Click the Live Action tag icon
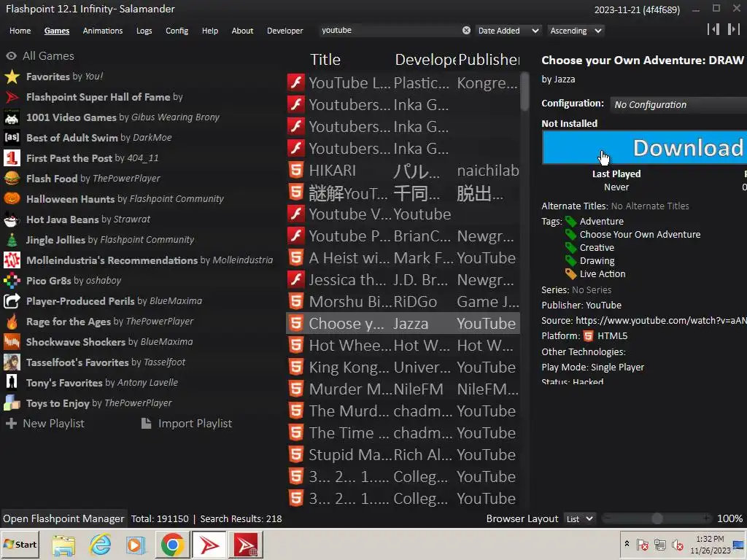The width and height of the screenshot is (747, 560). pos(570,274)
